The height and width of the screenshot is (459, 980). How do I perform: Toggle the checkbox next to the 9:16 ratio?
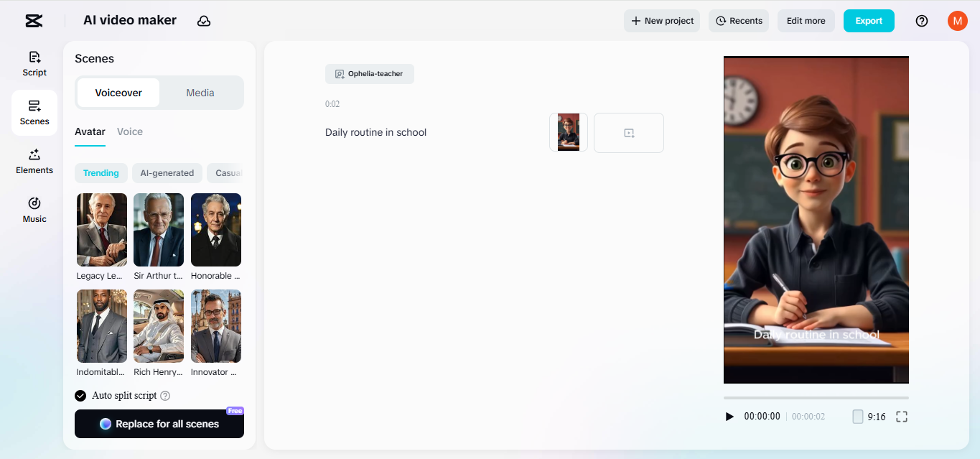(857, 416)
